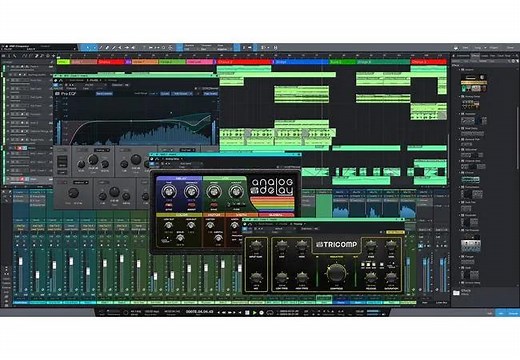Expand the Autofilter browser folder
Viewport: 520px width, 360px height.
(x=459, y=114)
